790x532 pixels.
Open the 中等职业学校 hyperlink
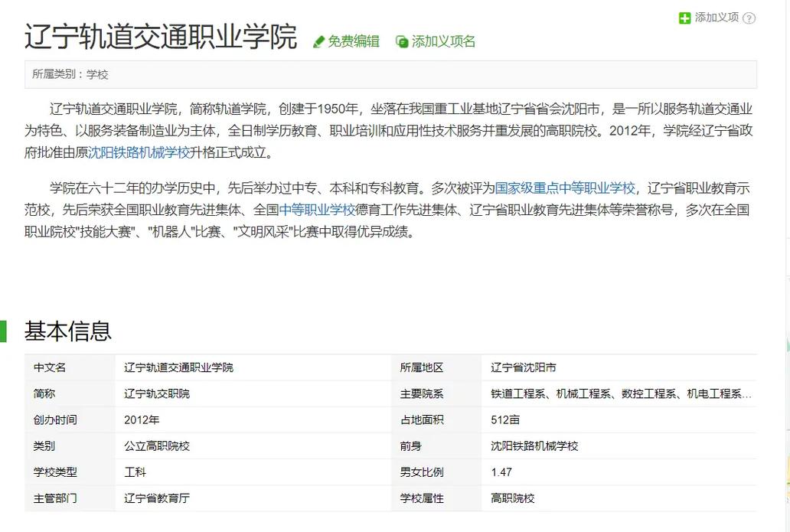pyautogui.click(x=317, y=210)
